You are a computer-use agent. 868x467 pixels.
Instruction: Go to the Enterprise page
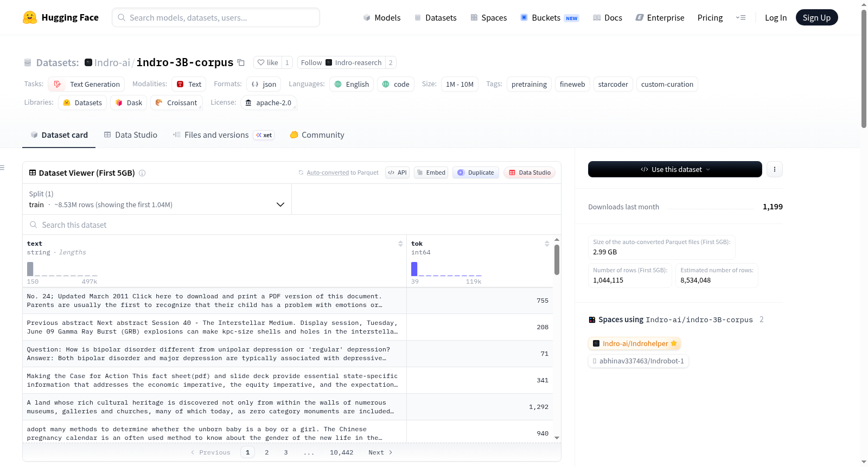pyautogui.click(x=660, y=17)
